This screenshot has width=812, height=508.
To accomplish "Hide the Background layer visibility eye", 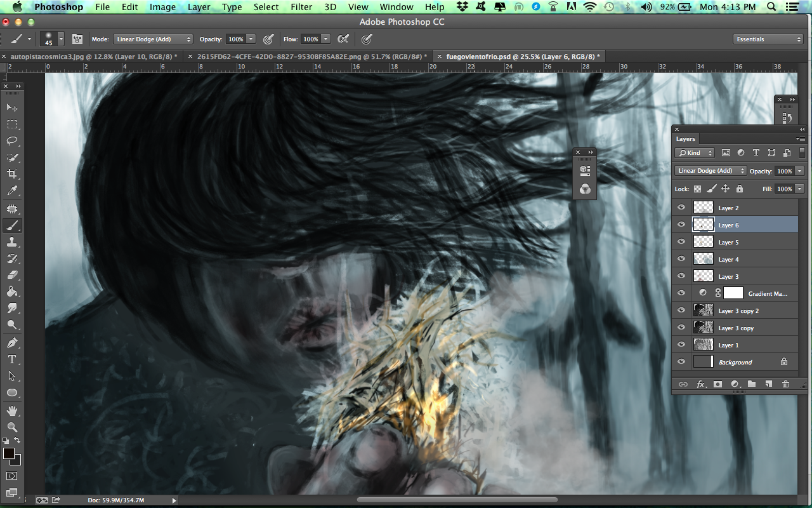I will pyautogui.click(x=681, y=362).
